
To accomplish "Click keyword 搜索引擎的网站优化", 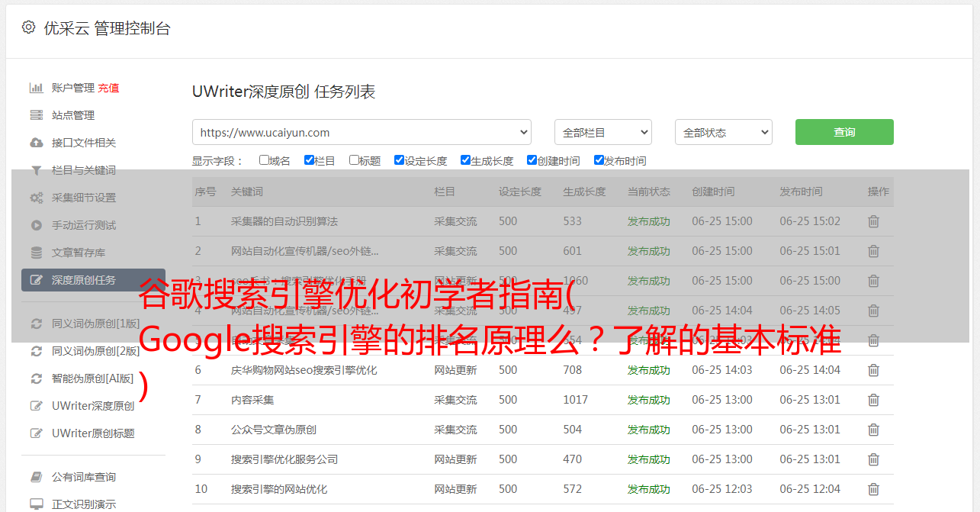I will (x=279, y=489).
